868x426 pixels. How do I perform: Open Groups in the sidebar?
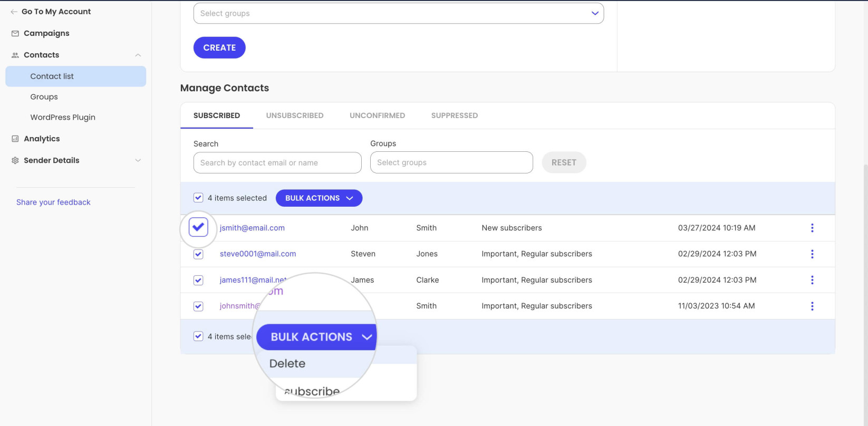coord(44,97)
